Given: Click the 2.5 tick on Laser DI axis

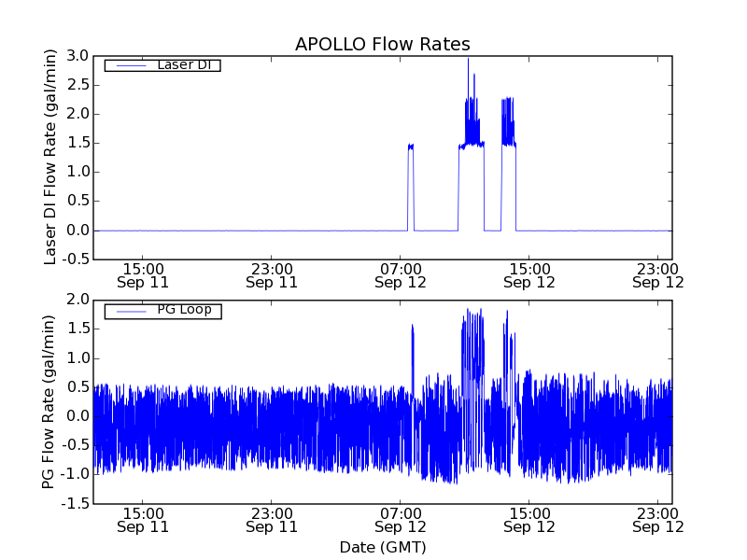Looking at the screenshot, I should click(x=78, y=85).
